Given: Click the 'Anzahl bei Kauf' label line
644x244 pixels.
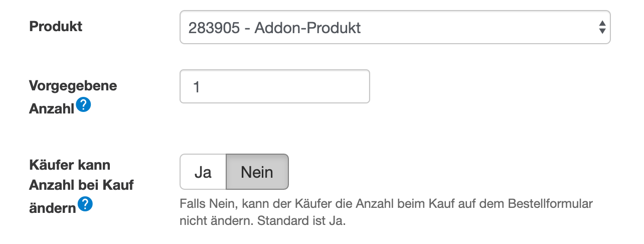Looking at the screenshot, I should pos(81,185).
